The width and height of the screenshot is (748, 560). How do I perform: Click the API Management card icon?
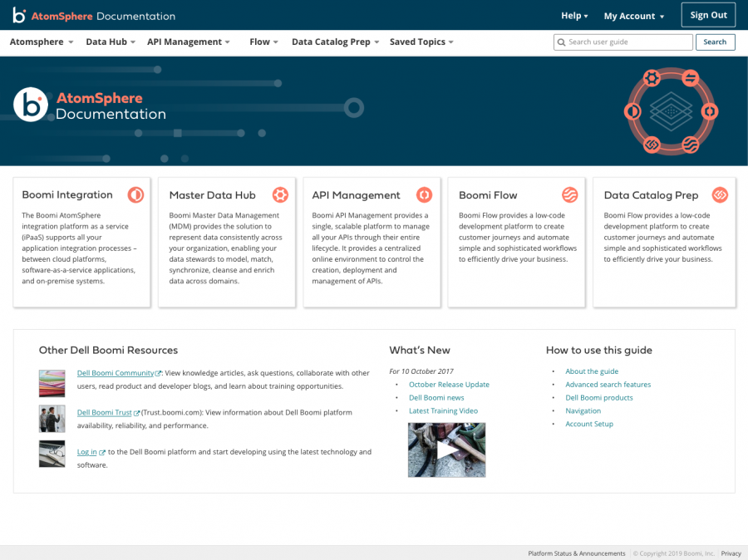pyautogui.click(x=424, y=194)
